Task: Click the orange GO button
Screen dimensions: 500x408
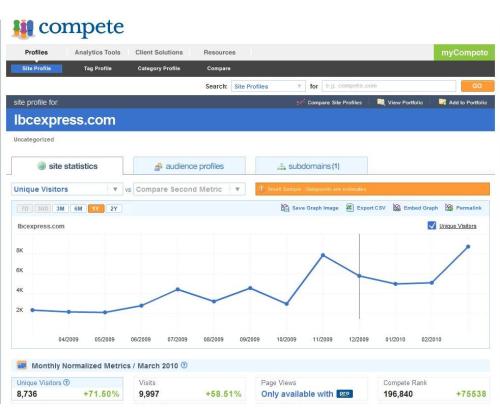Action: 477,86
